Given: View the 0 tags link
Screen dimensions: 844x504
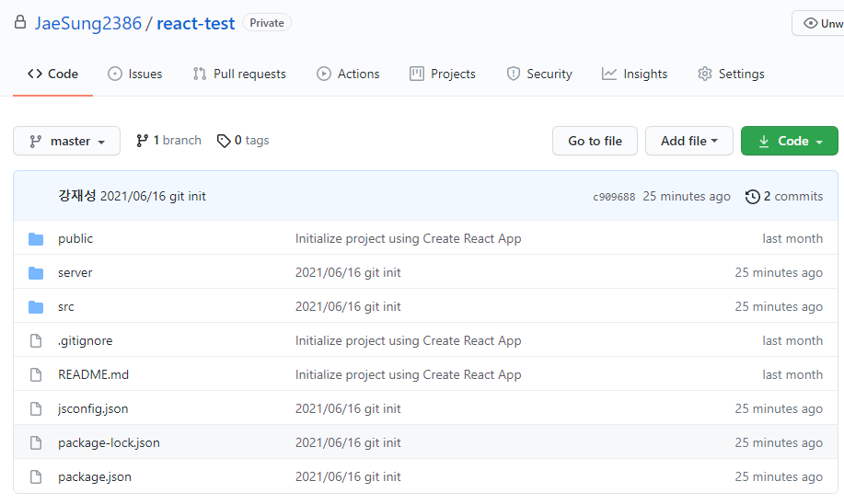Looking at the screenshot, I should click(x=243, y=141).
